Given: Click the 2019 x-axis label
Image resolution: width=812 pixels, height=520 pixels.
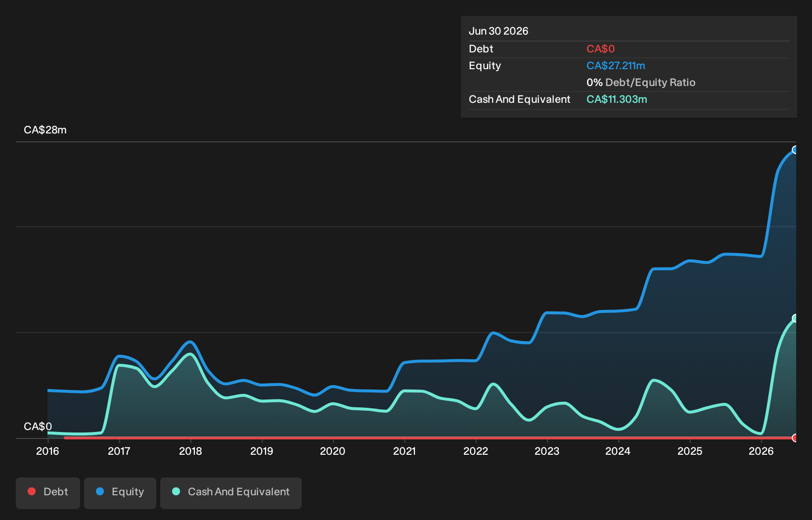Looking at the screenshot, I should (262, 451).
